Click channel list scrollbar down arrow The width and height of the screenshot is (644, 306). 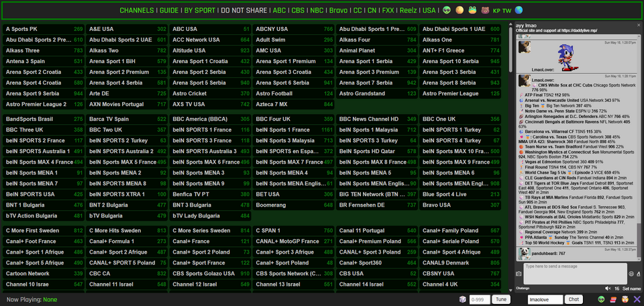511,290
